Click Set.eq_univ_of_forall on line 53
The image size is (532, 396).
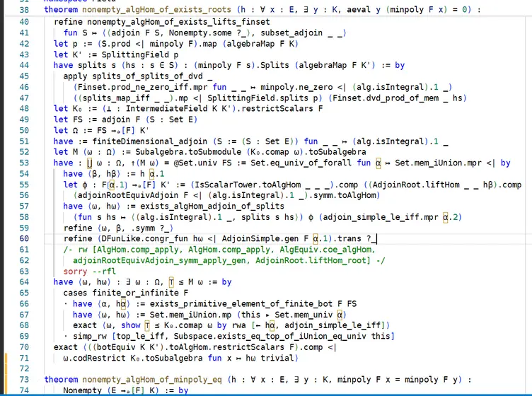pos(301,163)
